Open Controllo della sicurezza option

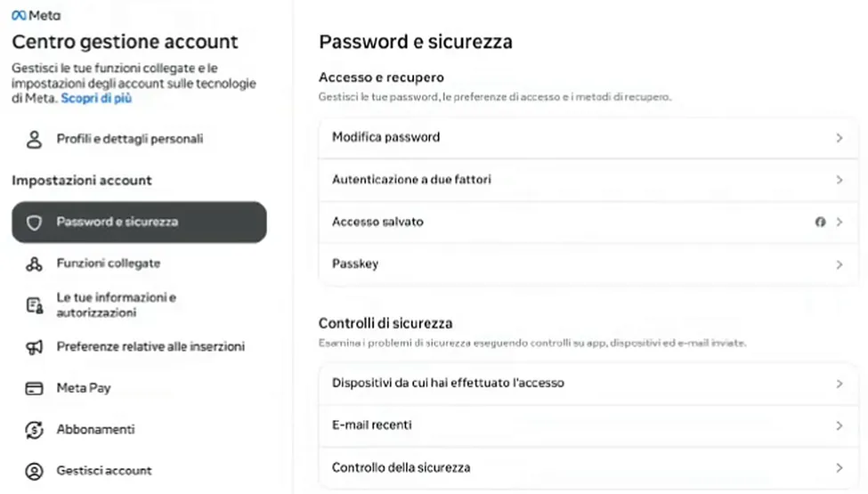[x=588, y=468]
